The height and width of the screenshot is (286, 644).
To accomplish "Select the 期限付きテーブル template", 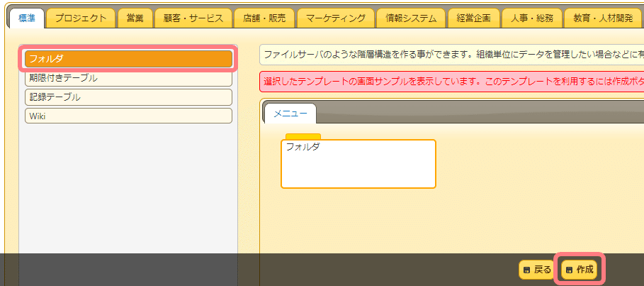I will click(128, 78).
